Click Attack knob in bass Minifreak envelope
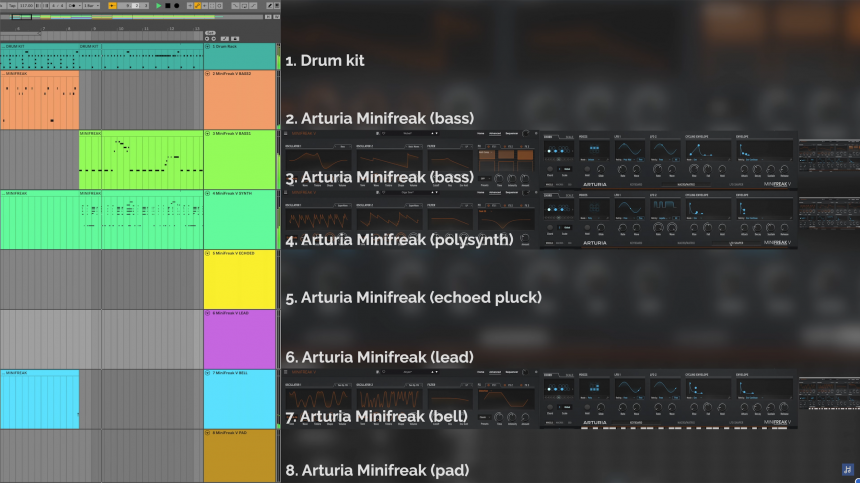Screen dimensions: 860x483 [x=744, y=169]
